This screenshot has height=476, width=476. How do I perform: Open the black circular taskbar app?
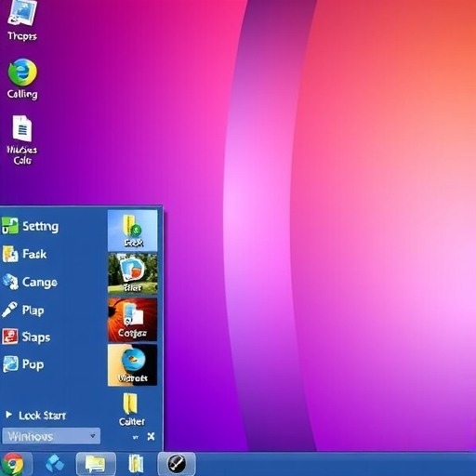coord(177,464)
